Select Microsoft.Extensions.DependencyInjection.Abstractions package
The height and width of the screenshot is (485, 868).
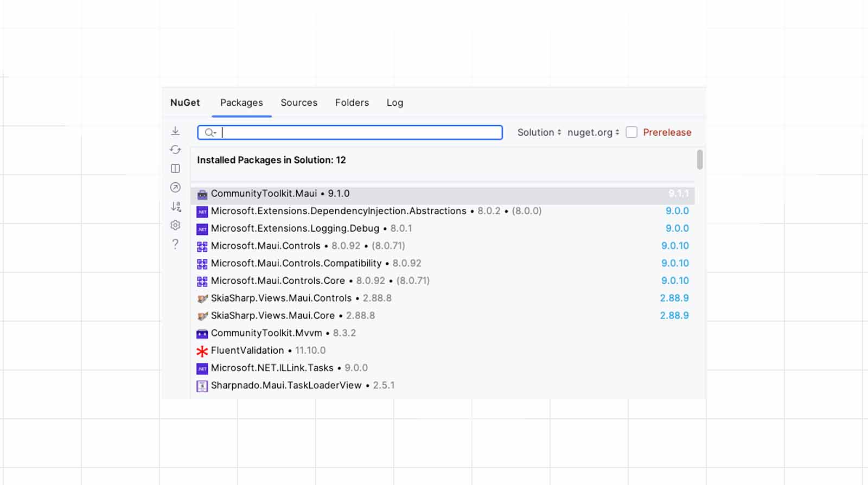443,211
